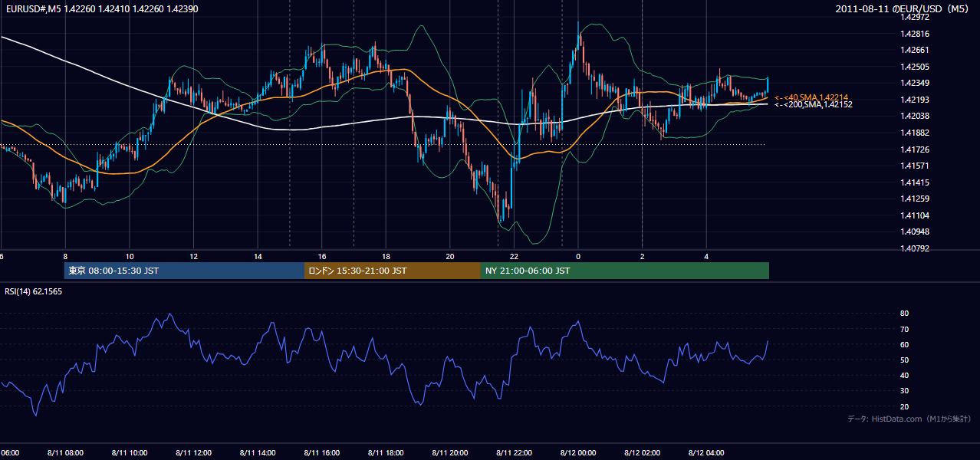Image resolution: width=980 pixels, height=460 pixels.
Task: Click the RSI axis value 40
Action: click(x=904, y=375)
